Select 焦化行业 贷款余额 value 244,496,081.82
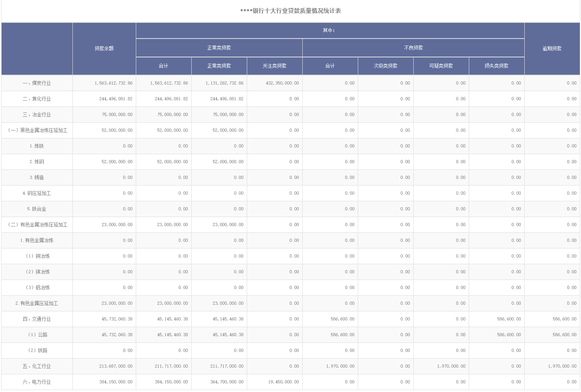 point(116,99)
